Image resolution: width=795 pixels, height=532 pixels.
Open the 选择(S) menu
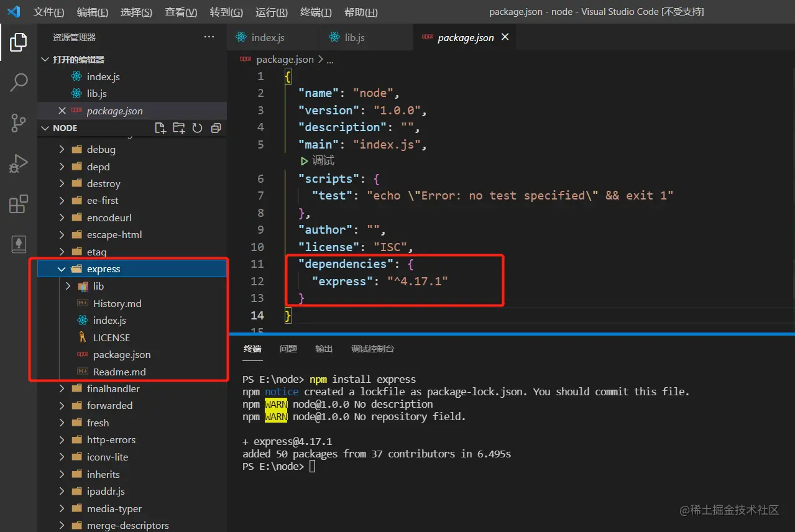pyautogui.click(x=137, y=12)
